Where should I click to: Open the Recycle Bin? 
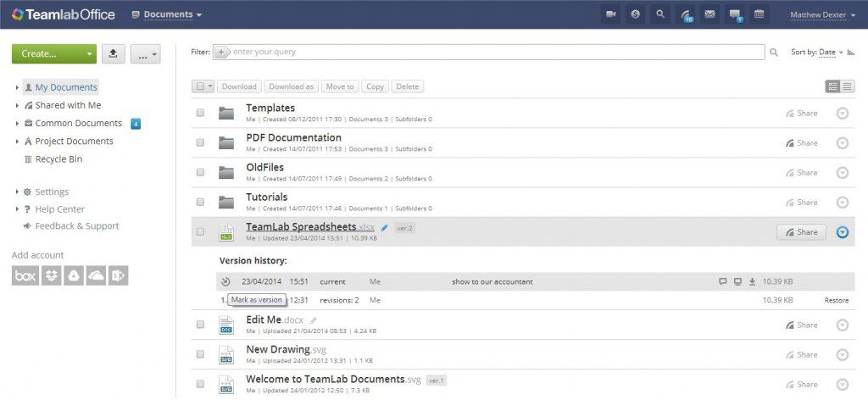59,159
